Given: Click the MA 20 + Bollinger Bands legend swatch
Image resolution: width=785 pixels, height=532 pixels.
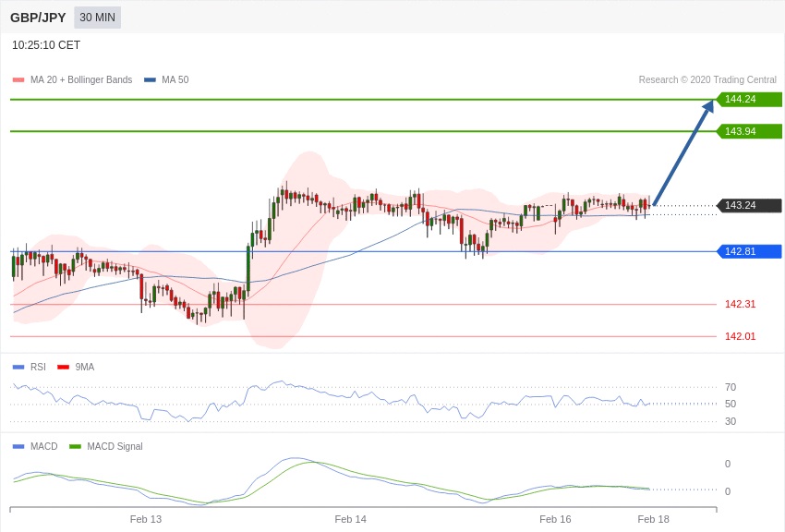Looking at the screenshot, I should [18, 79].
